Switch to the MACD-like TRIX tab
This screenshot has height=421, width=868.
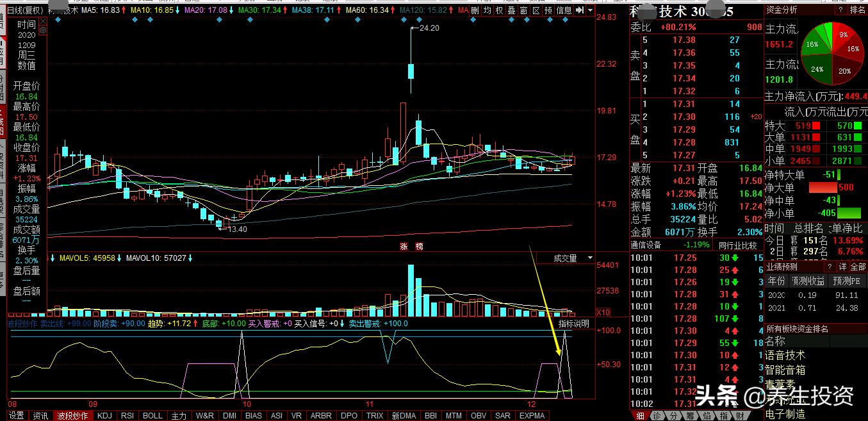tap(374, 415)
